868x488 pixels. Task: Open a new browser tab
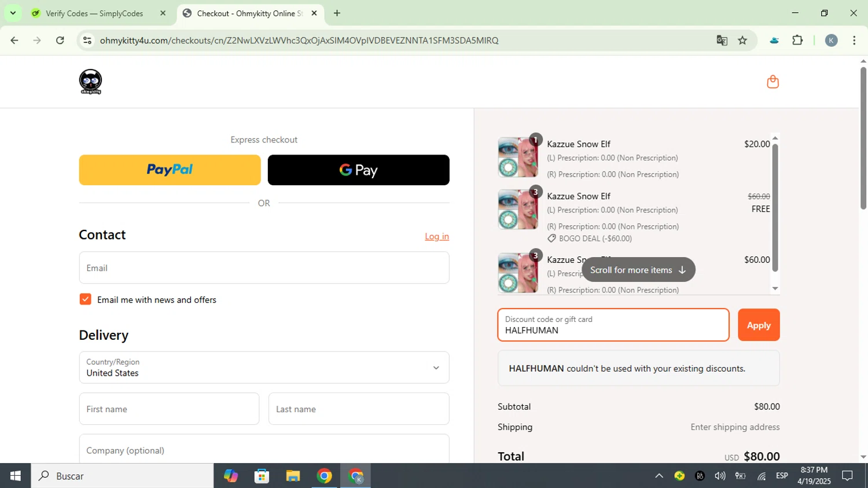(337, 13)
